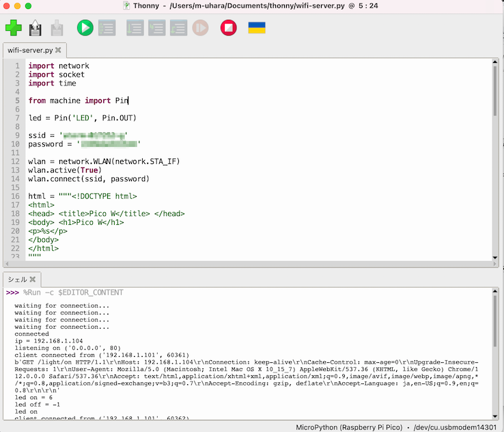
Task: Click "client connected from ('192.168.1.101', 60361)" line
Action: 102,355
